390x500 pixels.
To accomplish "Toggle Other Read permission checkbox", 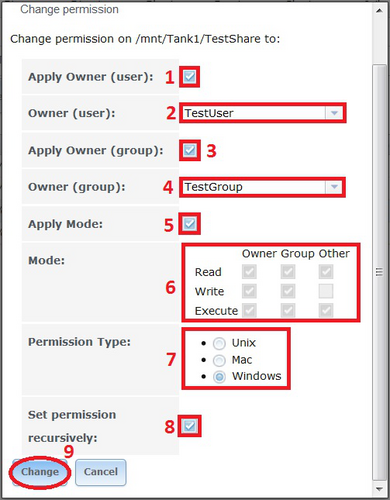I will [x=326, y=272].
